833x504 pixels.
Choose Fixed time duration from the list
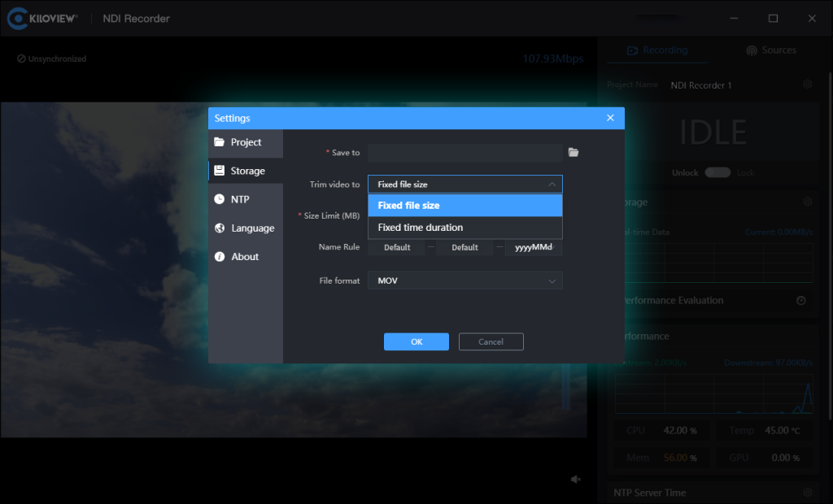(464, 228)
